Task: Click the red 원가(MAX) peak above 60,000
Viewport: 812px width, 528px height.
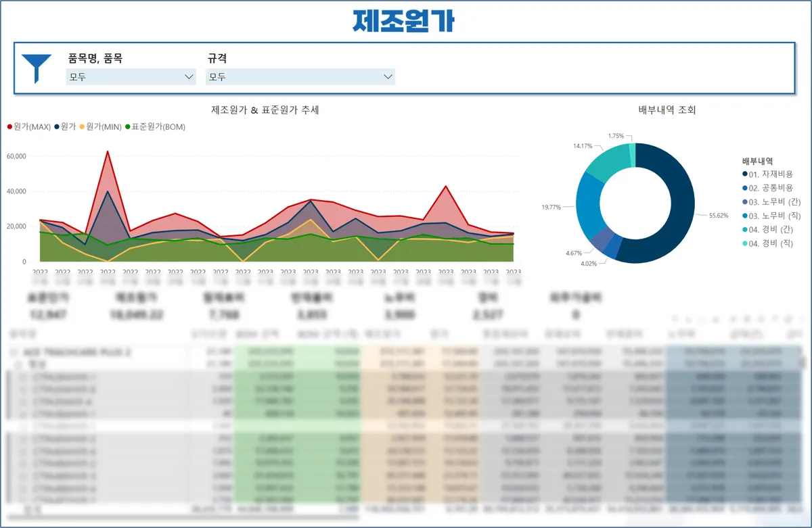Action: click(x=108, y=152)
